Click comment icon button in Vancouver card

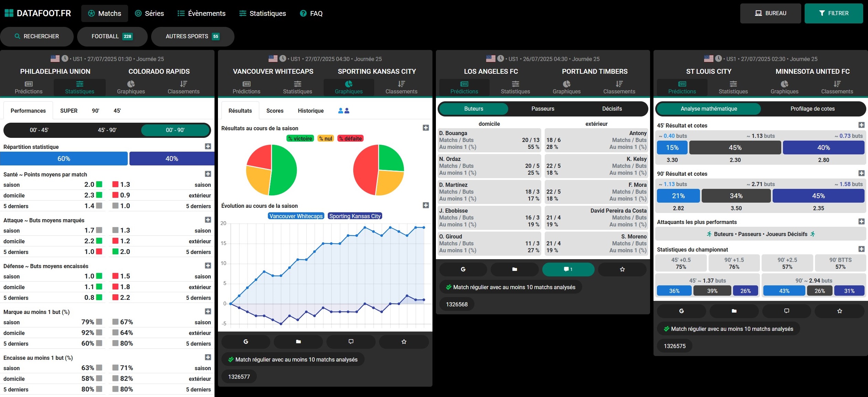tap(351, 342)
